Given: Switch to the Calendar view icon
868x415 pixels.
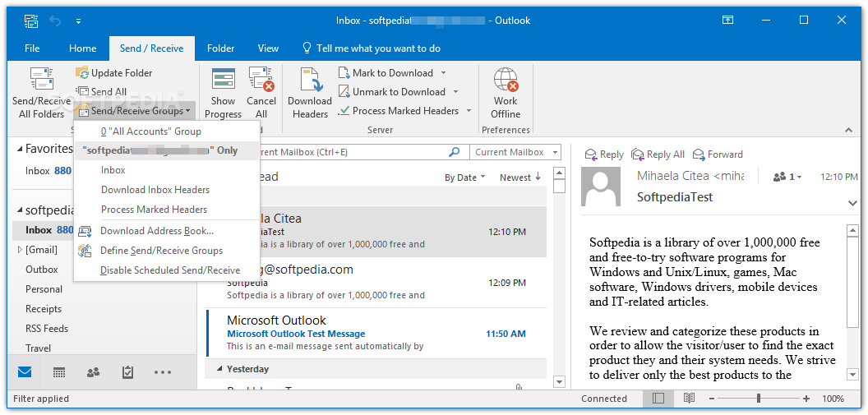Looking at the screenshot, I should click(x=59, y=372).
